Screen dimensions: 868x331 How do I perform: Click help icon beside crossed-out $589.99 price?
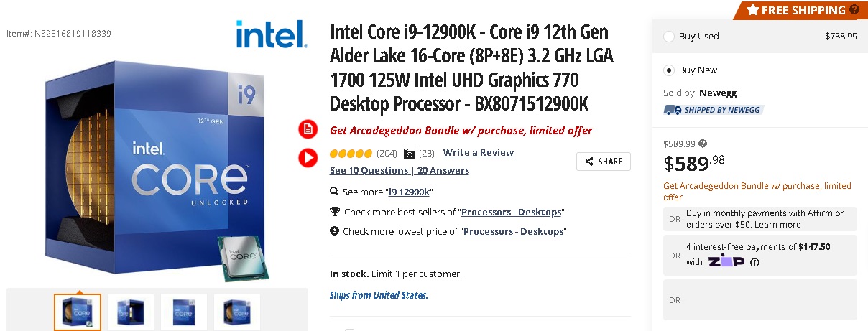tap(703, 144)
